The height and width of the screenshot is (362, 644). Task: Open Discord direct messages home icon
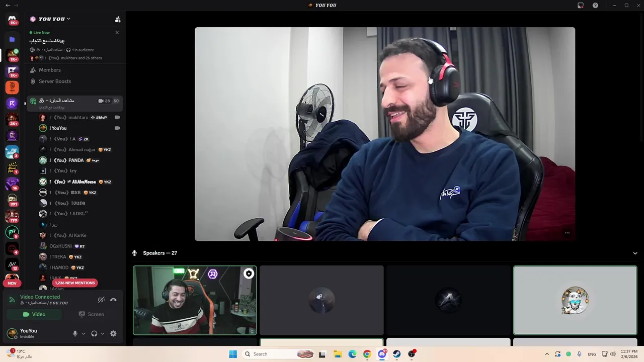pyautogui.click(x=12, y=19)
